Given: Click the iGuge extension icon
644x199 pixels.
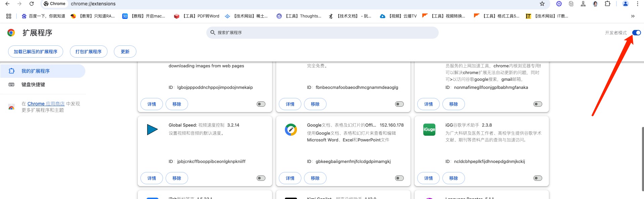Looking at the screenshot, I should 429,130.
